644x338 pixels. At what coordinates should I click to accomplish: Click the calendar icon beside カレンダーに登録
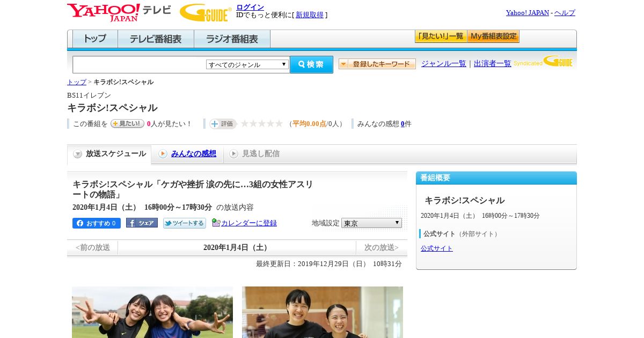point(216,222)
